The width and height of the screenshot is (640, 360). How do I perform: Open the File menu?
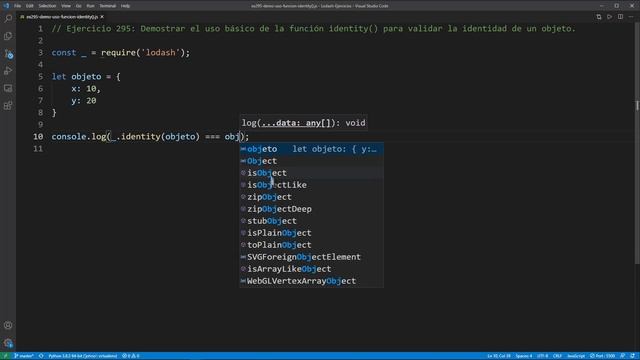click(18, 6)
